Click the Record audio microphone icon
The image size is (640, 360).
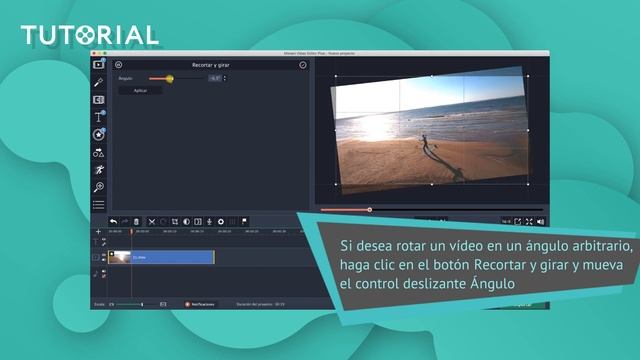209,222
